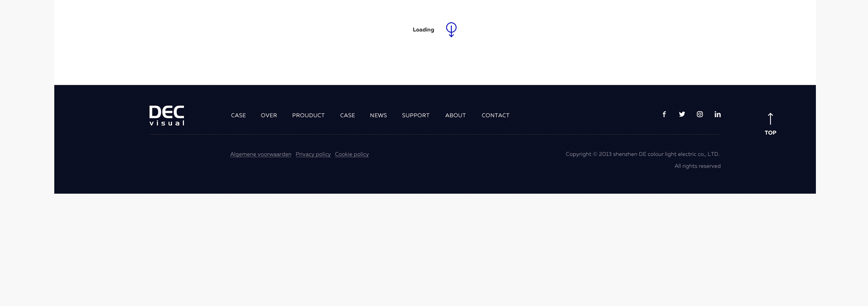This screenshot has height=306, width=868.
Task: Navigate to the ABOUT page
Action: [455, 116]
